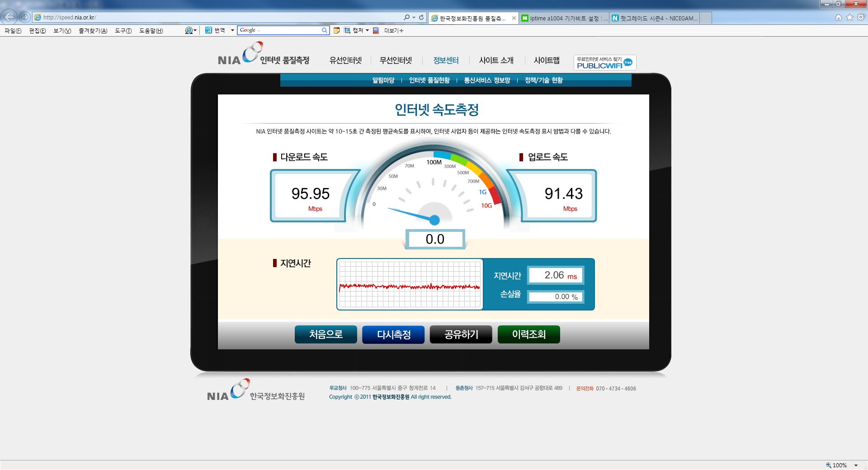
Task: Open browser tools gear icon
Action: click(861, 17)
